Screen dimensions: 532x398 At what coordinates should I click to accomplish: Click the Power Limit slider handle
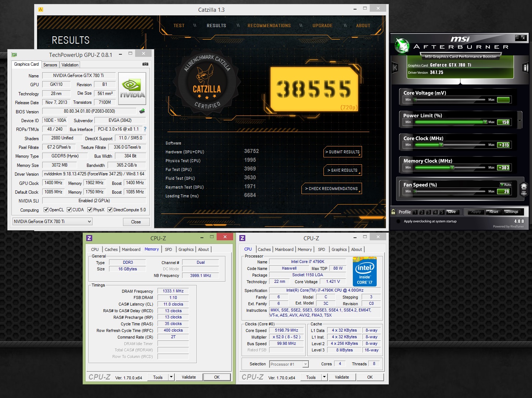point(485,122)
